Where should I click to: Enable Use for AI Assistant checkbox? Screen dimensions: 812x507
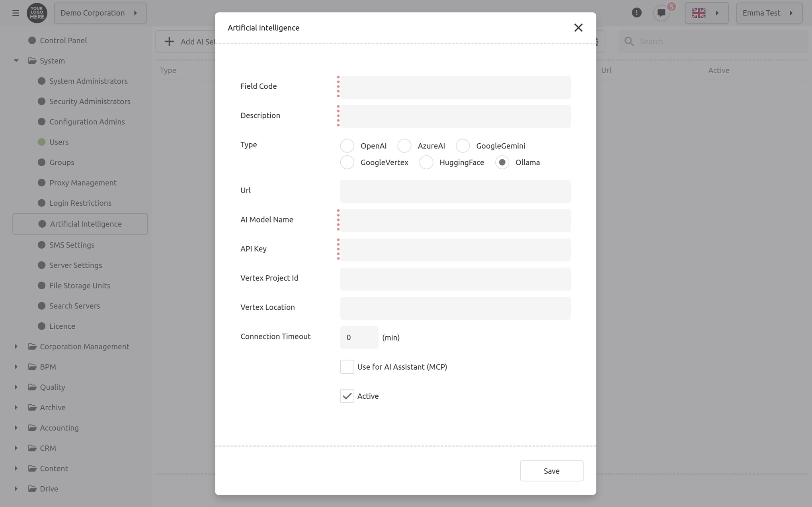[x=347, y=367]
